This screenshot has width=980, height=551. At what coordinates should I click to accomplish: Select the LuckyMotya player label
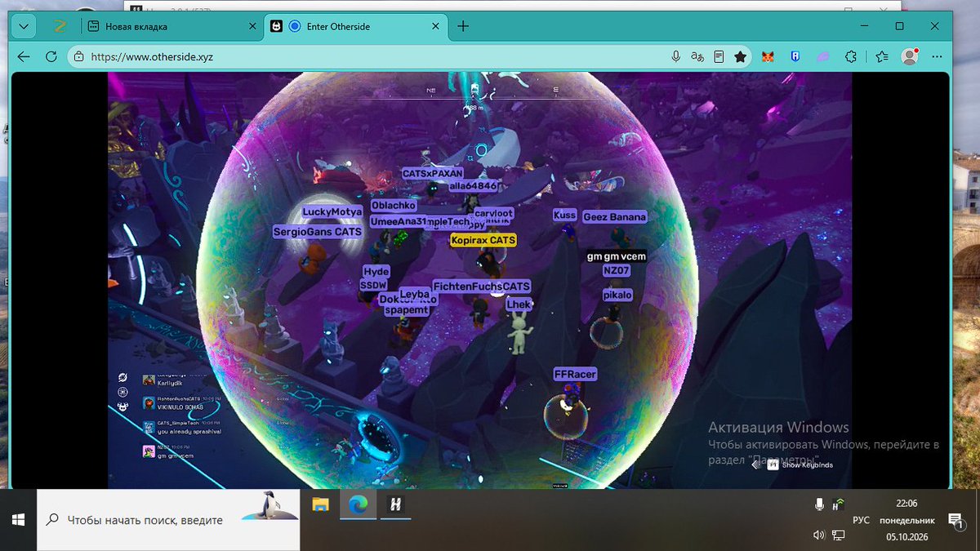[332, 211]
